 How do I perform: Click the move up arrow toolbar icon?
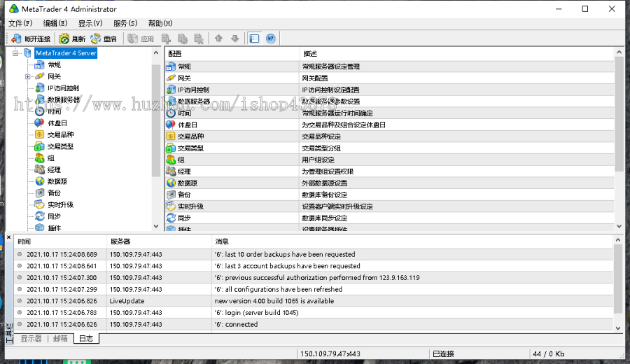coord(218,38)
